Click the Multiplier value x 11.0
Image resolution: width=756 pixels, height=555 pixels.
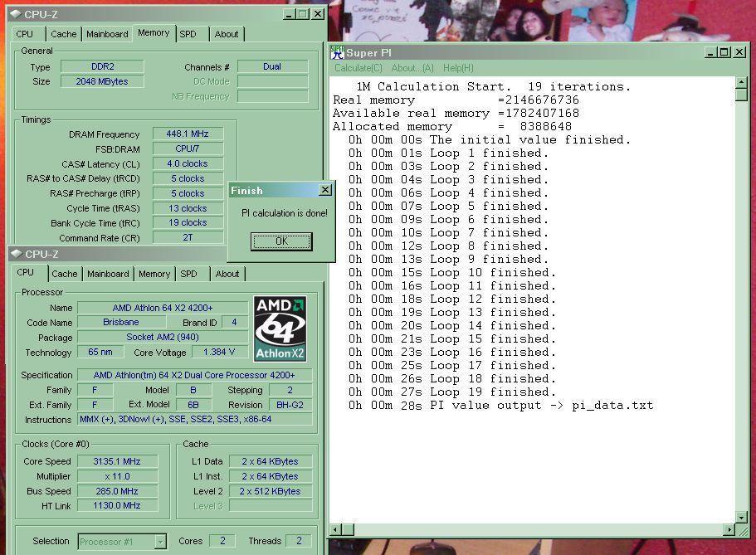117,476
